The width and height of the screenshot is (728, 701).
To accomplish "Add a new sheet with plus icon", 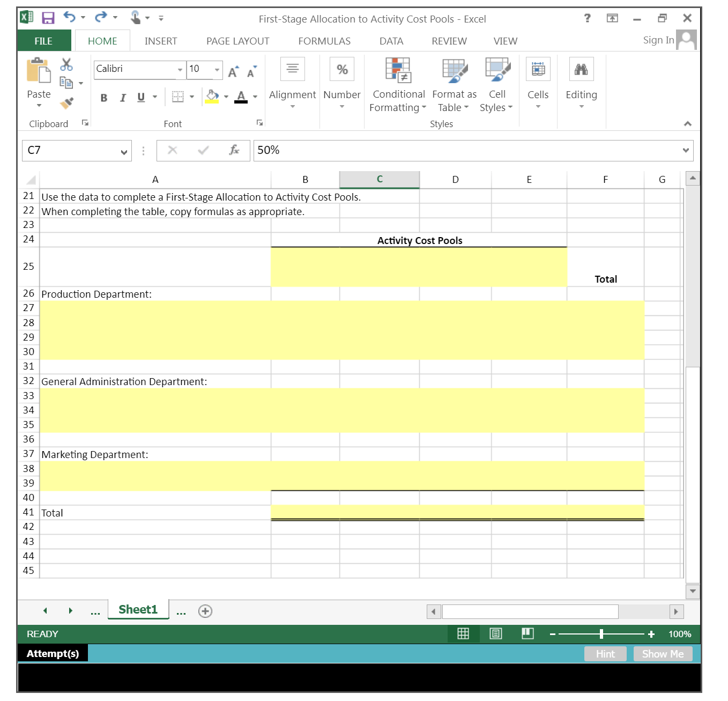I will click(205, 611).
